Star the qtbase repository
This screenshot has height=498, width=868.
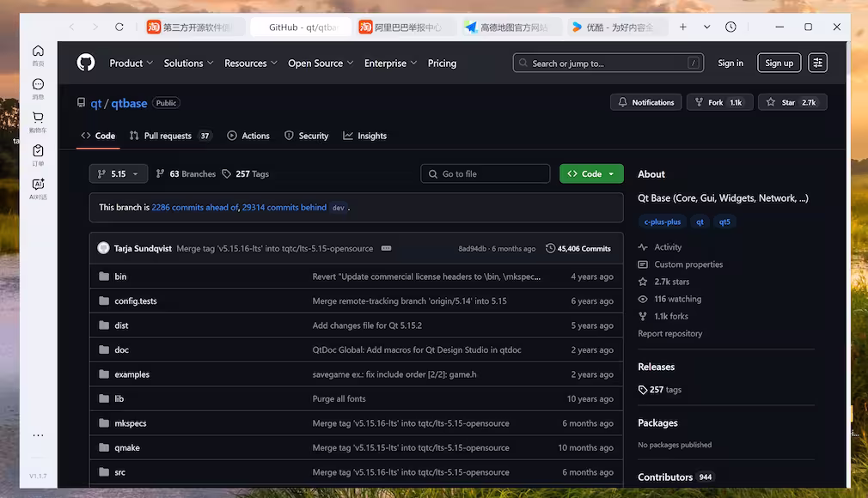tap(792, 102)
